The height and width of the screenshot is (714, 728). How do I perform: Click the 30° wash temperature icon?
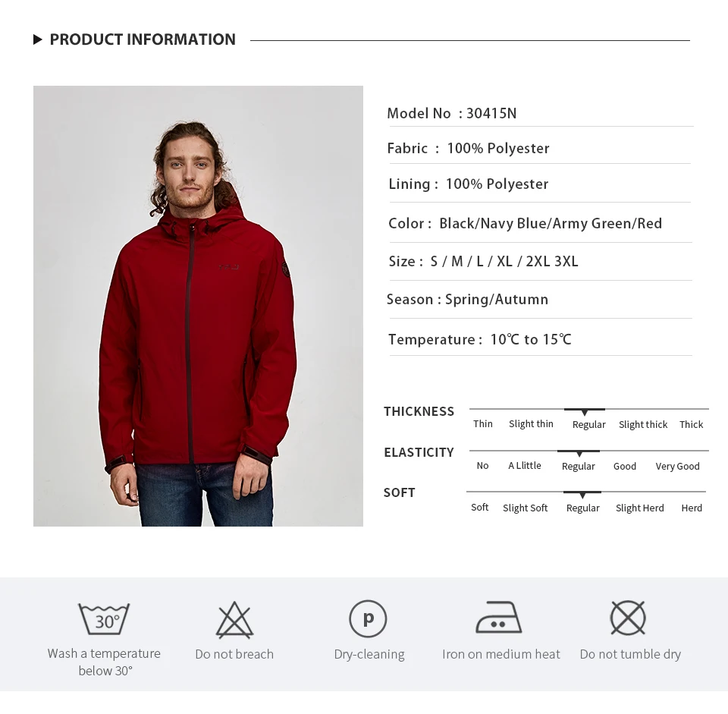click(104, 618)
